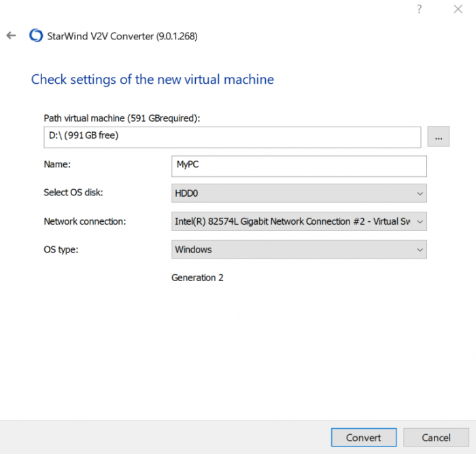Click the 'Select OS disk:' label
Image resolution: width=476 pixels, height=454 pixels.
click(73, 193)
